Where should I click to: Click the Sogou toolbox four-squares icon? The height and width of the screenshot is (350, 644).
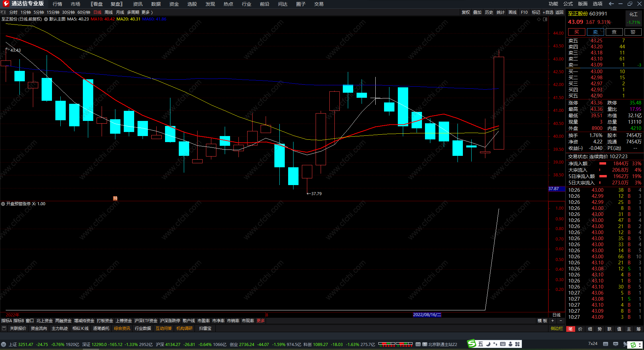click(x=518, y=344)
